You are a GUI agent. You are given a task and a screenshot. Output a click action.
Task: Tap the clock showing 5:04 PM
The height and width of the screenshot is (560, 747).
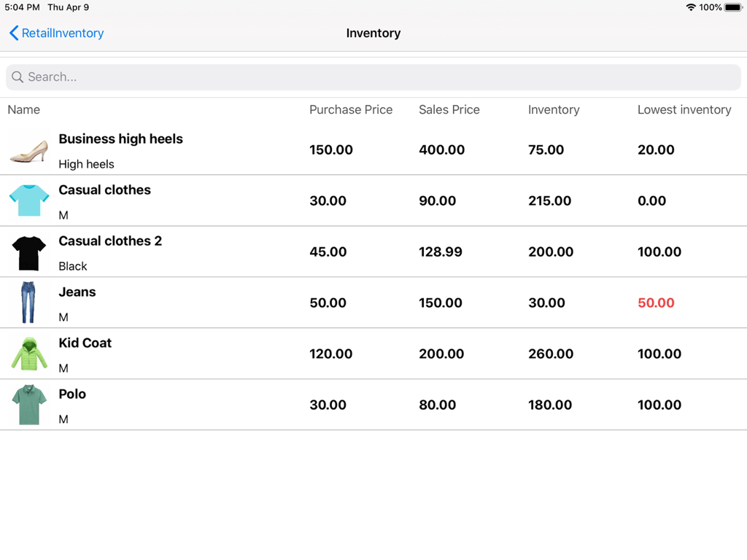19,7
